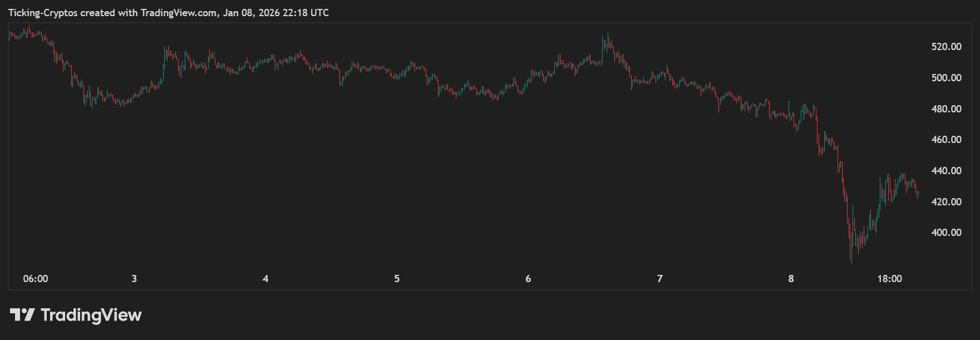
Task: Select the 420.00 price level label
Action: tap(946, 202)
